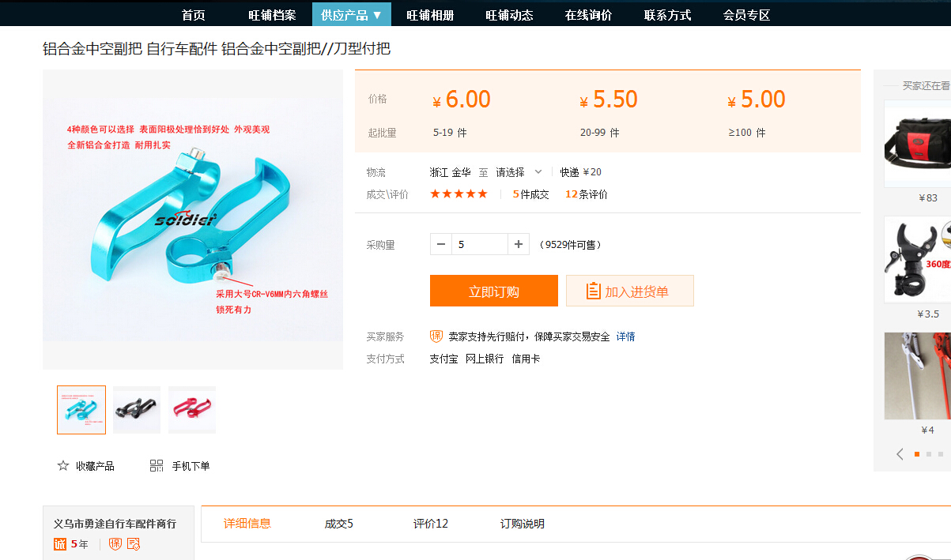
Task: Increase purchase quantity with plus button
Action: click(x=518, y=245)
